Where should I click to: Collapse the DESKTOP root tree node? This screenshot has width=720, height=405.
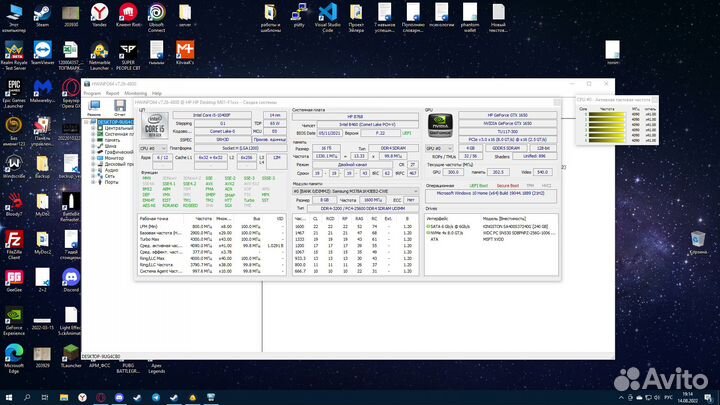86,122
